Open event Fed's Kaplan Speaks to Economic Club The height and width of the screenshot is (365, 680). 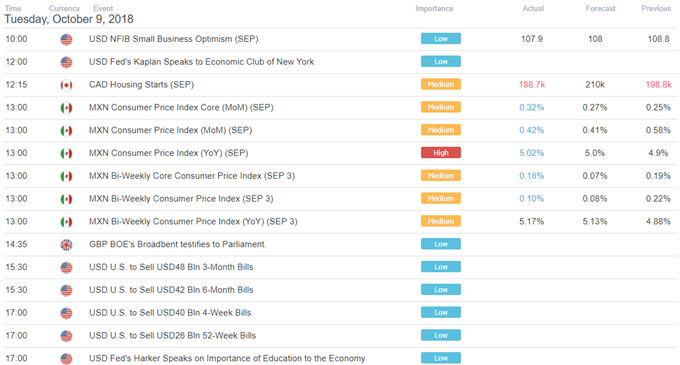click(201, 62)
